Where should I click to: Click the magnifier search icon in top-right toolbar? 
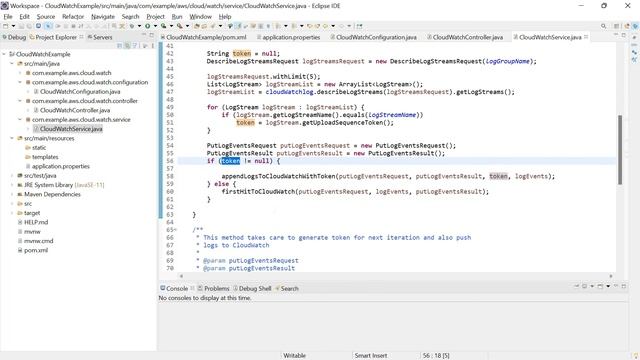tap(603, 26)
